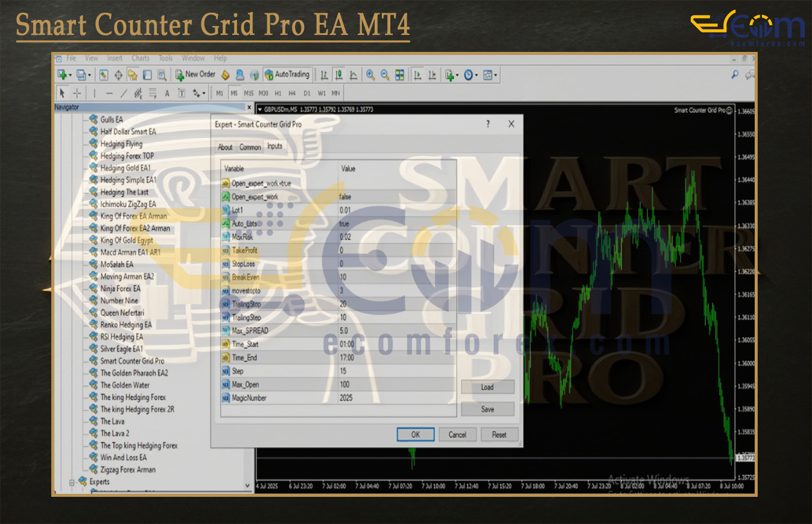Viewport: 812px width, 524px height.
Task: Open the Profiles dropdown in toolbar
Action: coord(89,75)
